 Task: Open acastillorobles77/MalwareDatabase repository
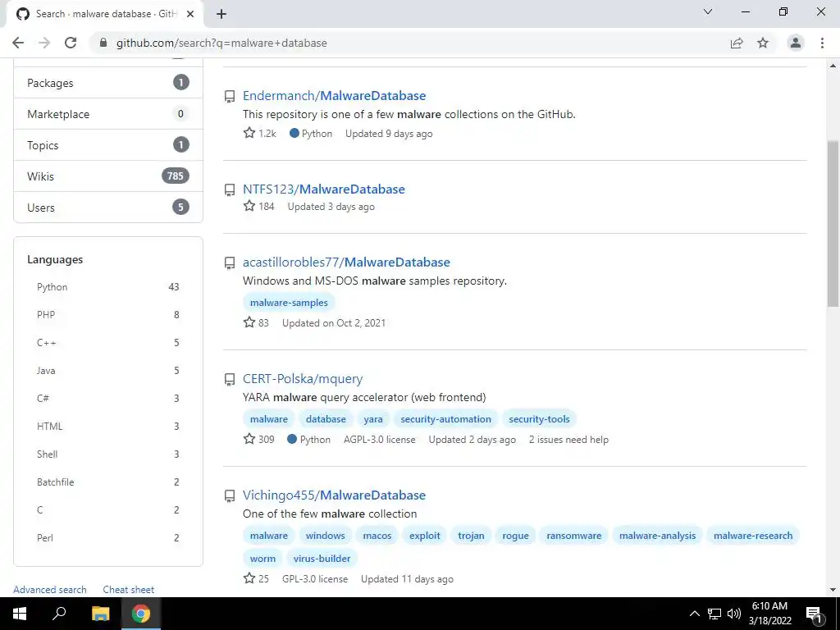pos(346,262)
